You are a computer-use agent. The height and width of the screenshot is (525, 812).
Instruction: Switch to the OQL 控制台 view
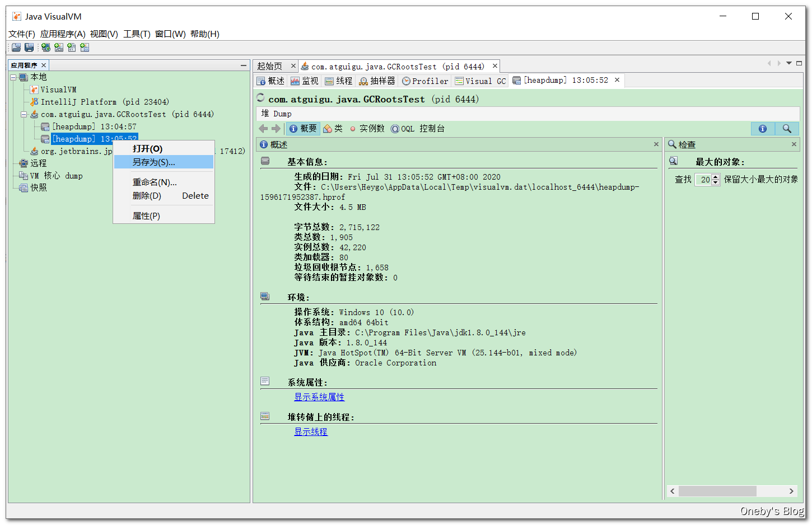coord(418,129)
